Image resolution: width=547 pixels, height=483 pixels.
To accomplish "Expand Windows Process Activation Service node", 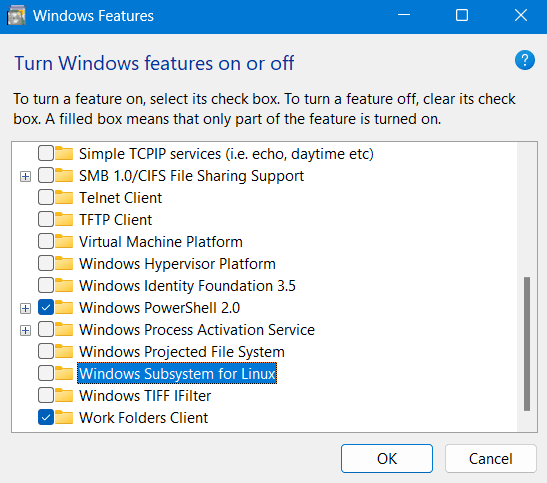I will pos(25,330).
